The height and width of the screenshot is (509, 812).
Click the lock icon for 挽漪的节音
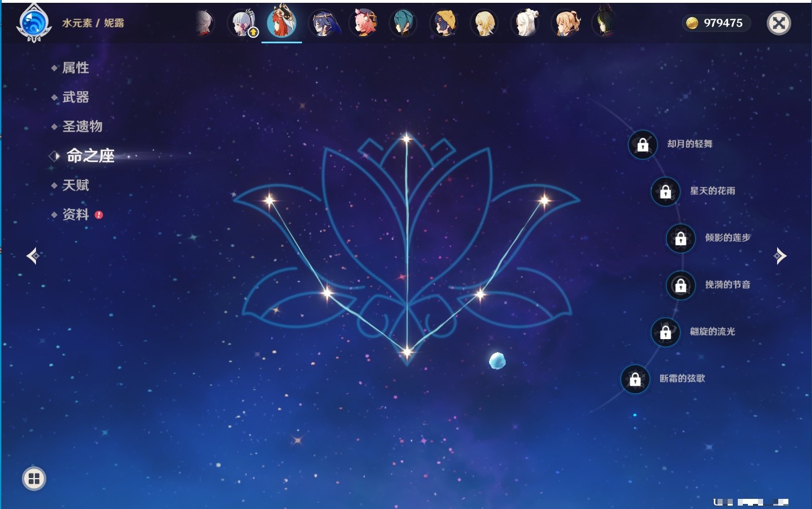point(681,285)
